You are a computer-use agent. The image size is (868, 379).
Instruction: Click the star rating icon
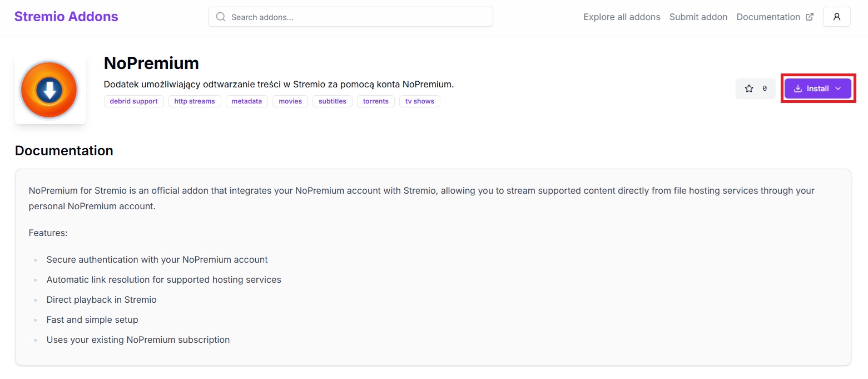(x=749, y=88)
